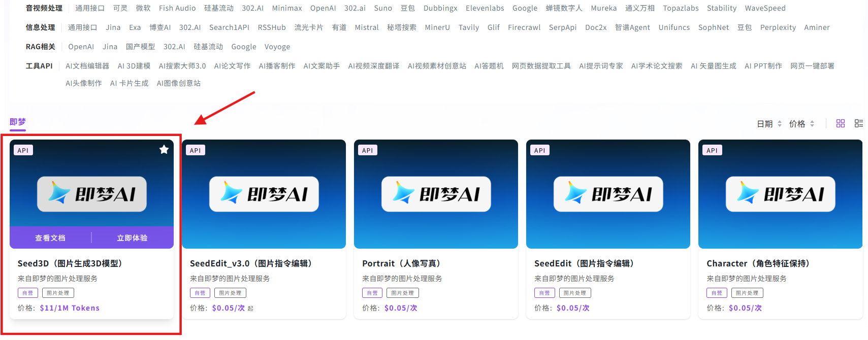The height and width of the screenshot is (340, 868).
Task: Open the SeedEdit_v3.0 card thumbnail
Action: click(264, 194)
